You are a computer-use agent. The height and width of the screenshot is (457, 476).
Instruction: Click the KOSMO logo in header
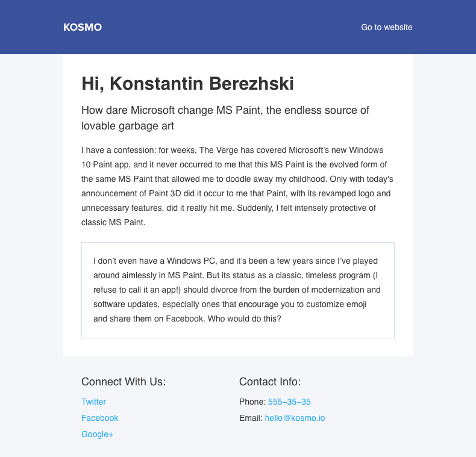(83, 27)
